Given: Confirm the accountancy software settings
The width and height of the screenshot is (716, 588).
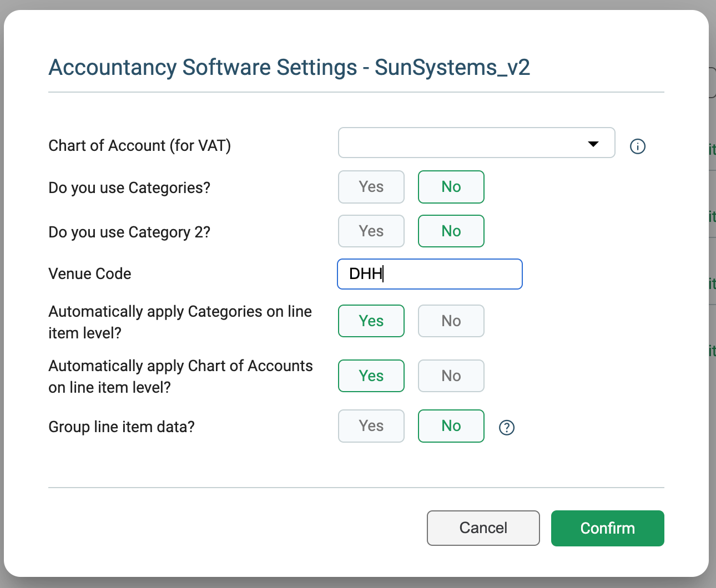Looking at the screenshot, I should tap(608, 528).
